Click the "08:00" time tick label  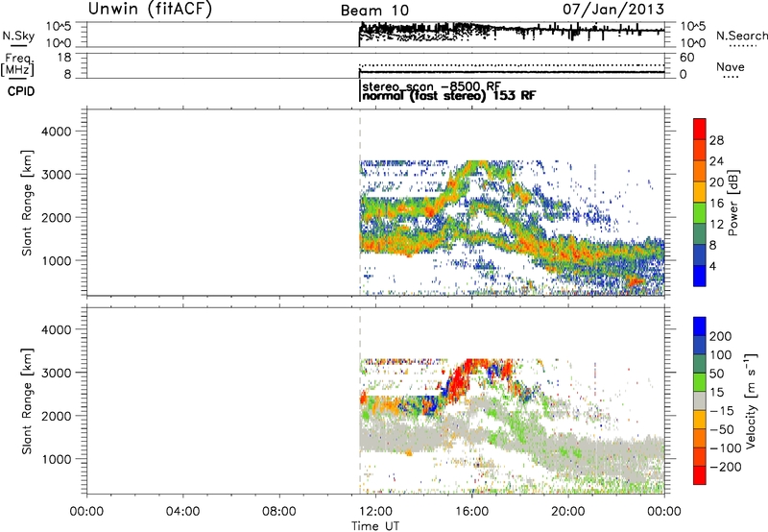278,512
